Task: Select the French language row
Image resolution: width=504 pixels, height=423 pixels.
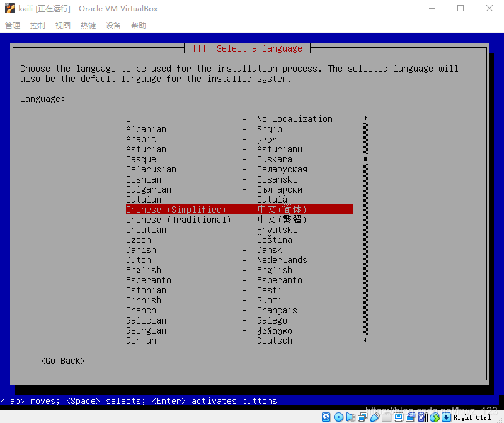Action: (239, 310)
